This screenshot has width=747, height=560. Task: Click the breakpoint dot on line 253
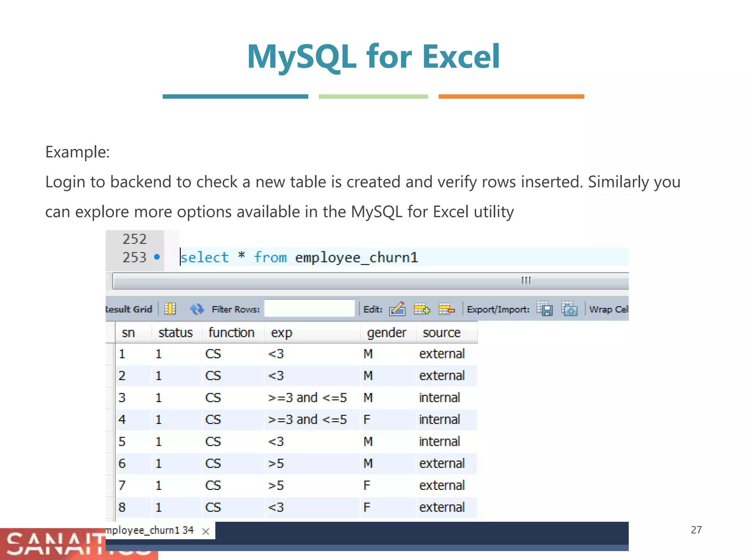(157, 257)
